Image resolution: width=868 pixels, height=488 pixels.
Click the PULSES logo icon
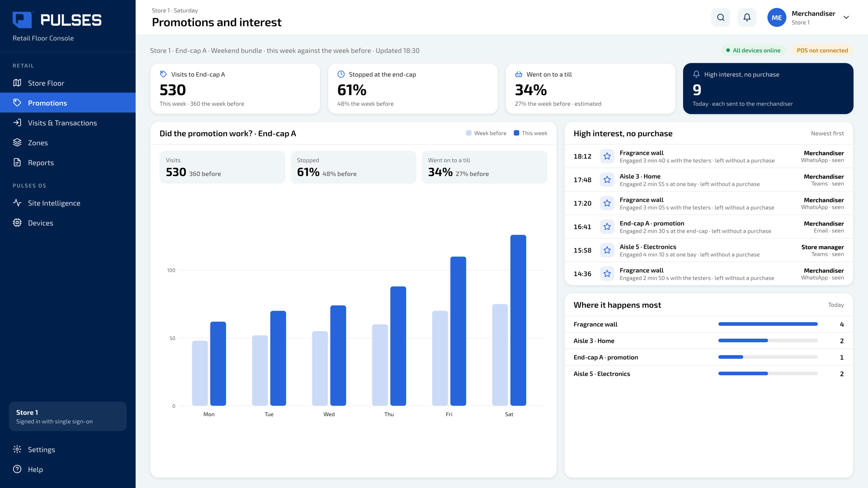click(22, 20)
